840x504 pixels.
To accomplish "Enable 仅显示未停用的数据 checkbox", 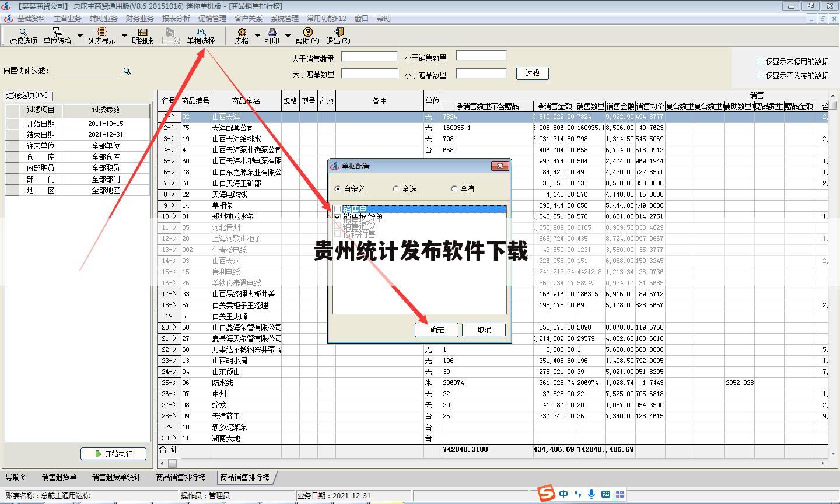I will pos(760,61).
